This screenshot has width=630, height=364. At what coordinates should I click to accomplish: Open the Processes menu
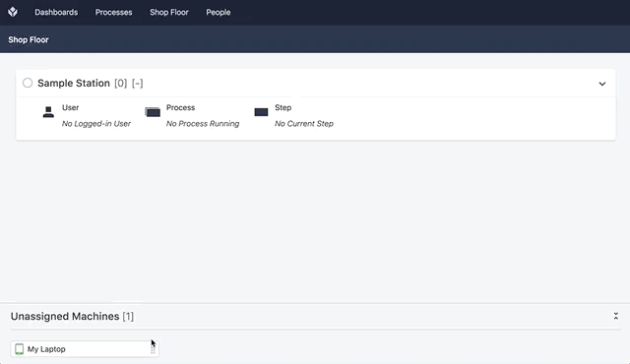pyautogui.click(x=114, y=13)
